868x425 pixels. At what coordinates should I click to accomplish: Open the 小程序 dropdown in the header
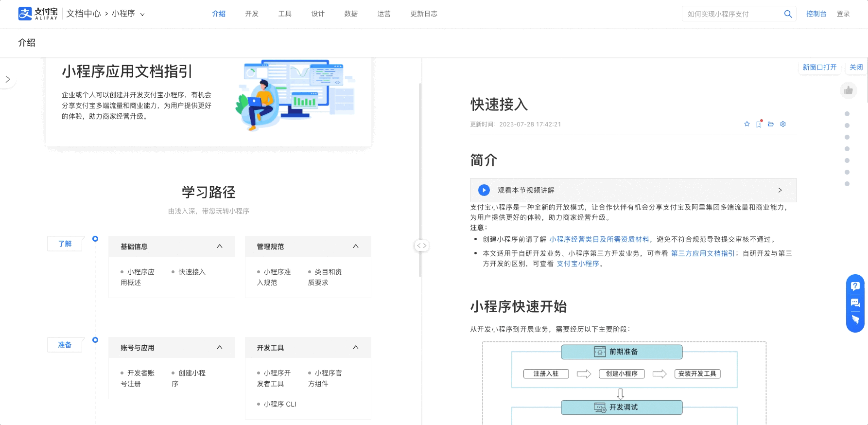coord(128,14)
